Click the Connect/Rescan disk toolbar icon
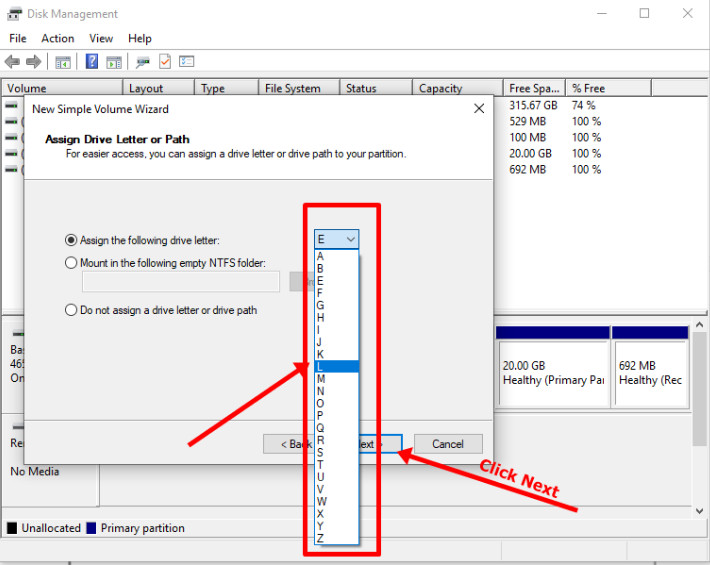Image resolution: width=710 pixels, height=565 pixels. pos(143,62)
